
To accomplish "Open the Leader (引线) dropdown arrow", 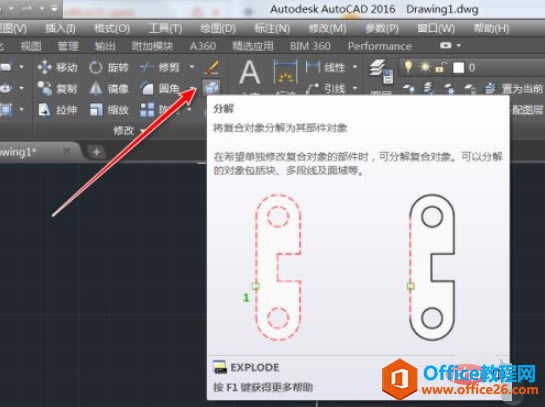I will click(x=355, y=88).
